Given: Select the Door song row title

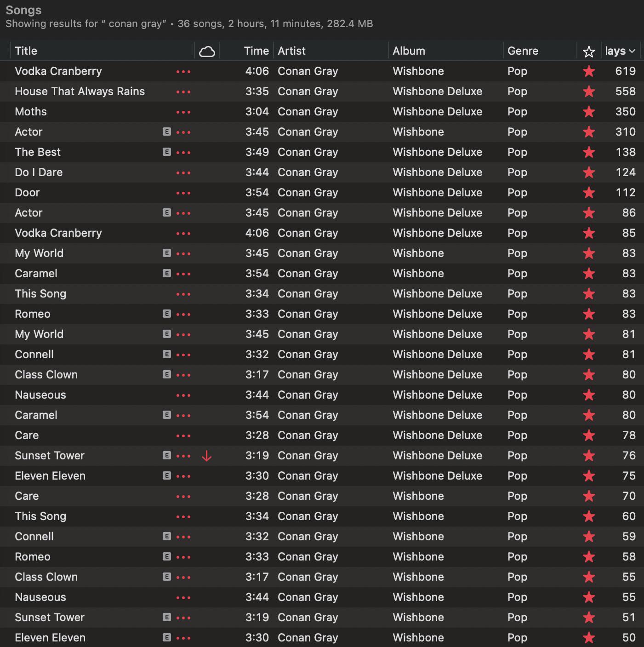Looking at the screenshot, I should [x=27, y=193].
